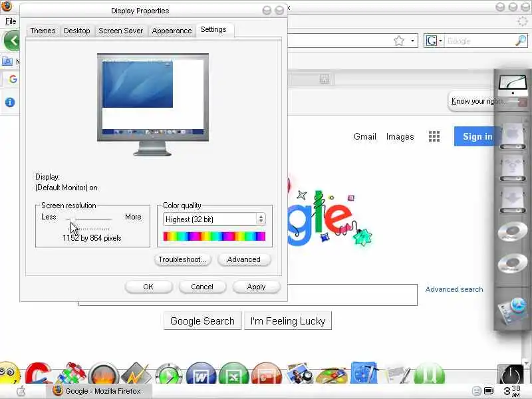Open Microsoft Excel from the dock

(x=233, y=374)
